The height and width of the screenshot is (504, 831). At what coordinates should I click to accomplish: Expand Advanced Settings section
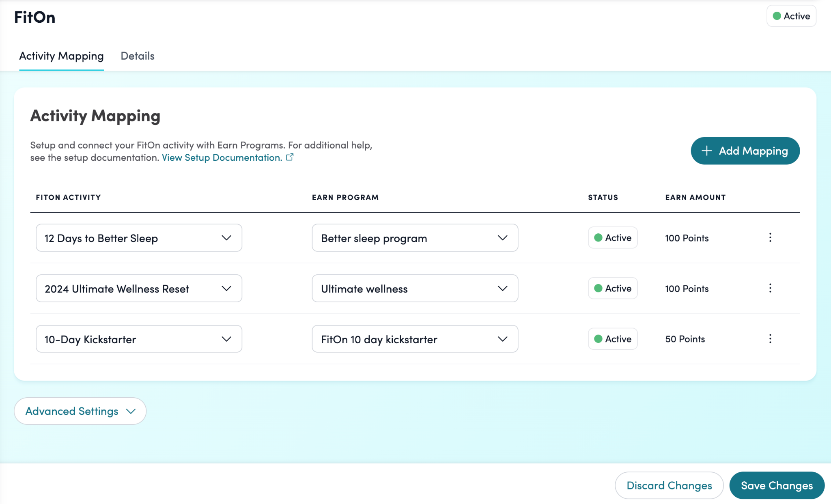pyautogui.click(x=80, y=411)
